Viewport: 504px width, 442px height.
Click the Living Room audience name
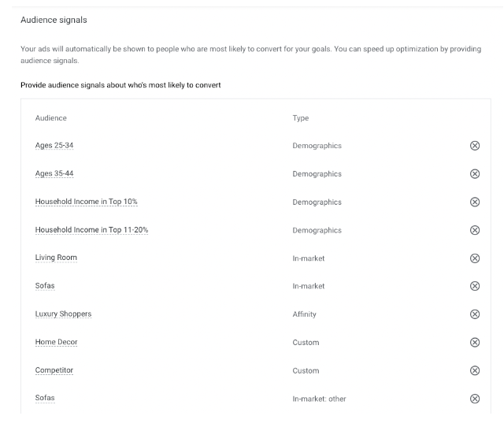[56, 258]
